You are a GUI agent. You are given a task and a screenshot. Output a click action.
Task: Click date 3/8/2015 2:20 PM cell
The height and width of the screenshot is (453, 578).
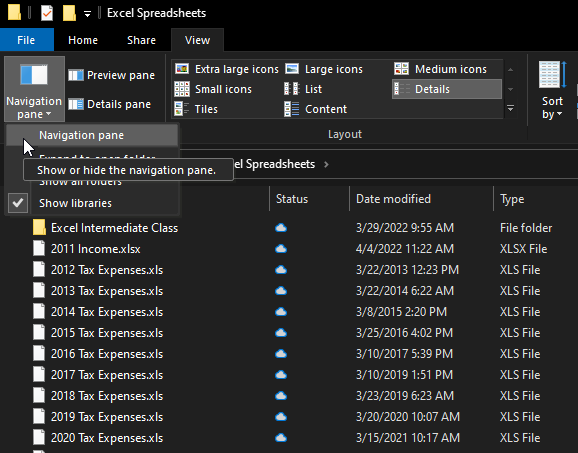coord(401,312)
